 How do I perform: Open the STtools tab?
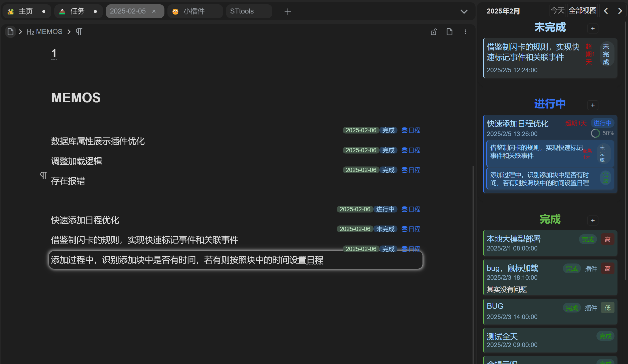point(242,11)
